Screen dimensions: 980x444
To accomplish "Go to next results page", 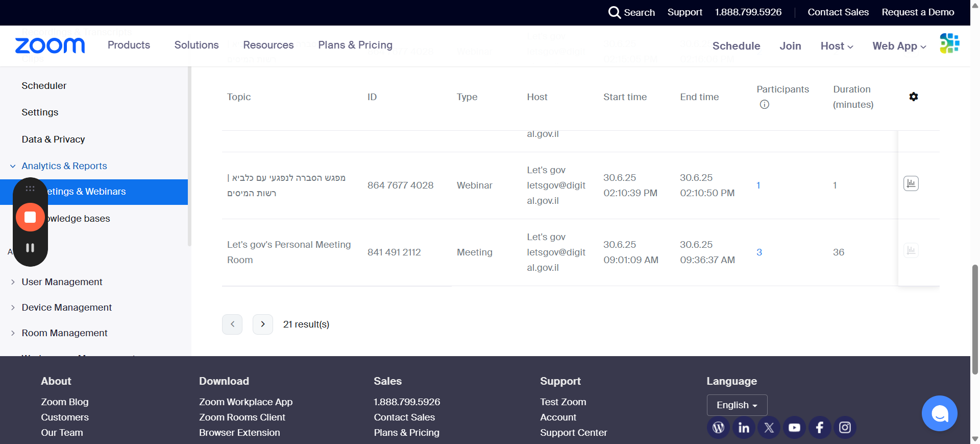I will (263, 324).
